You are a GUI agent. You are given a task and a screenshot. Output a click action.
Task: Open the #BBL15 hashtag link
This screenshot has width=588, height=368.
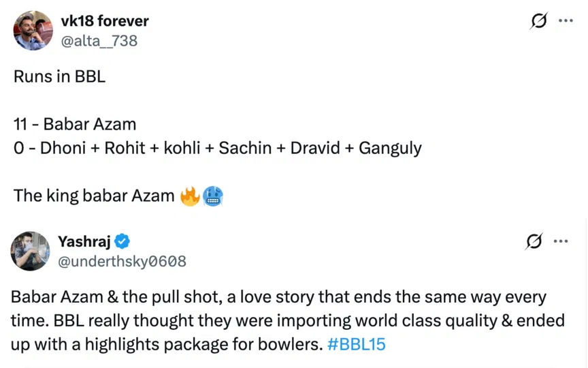[x=356, y=344]
